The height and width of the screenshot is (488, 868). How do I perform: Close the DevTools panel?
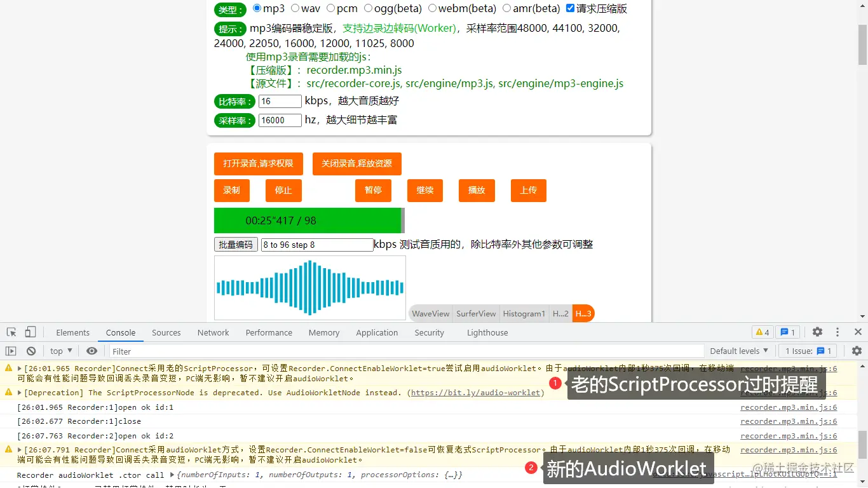click(858, 332)
